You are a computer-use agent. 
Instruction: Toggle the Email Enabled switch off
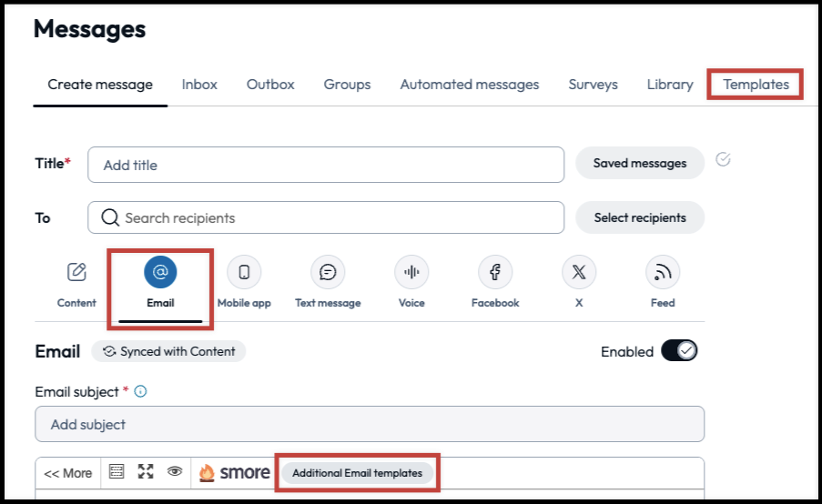coord(679,351)
